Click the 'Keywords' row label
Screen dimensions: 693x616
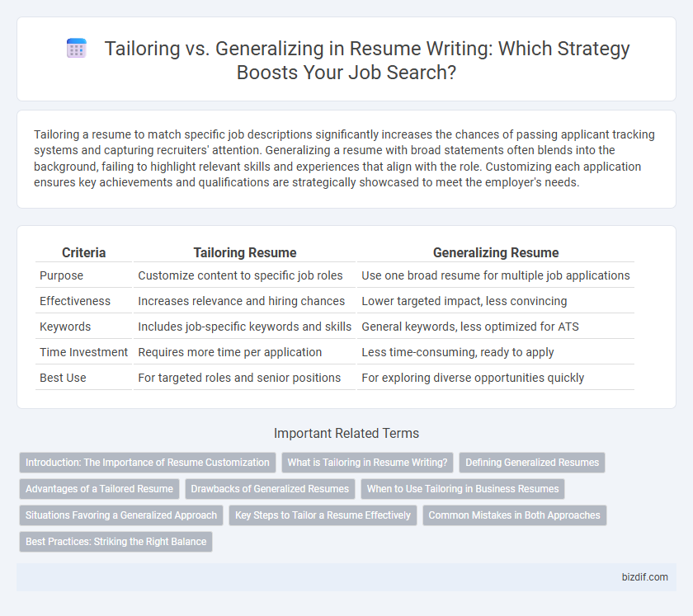65,327
